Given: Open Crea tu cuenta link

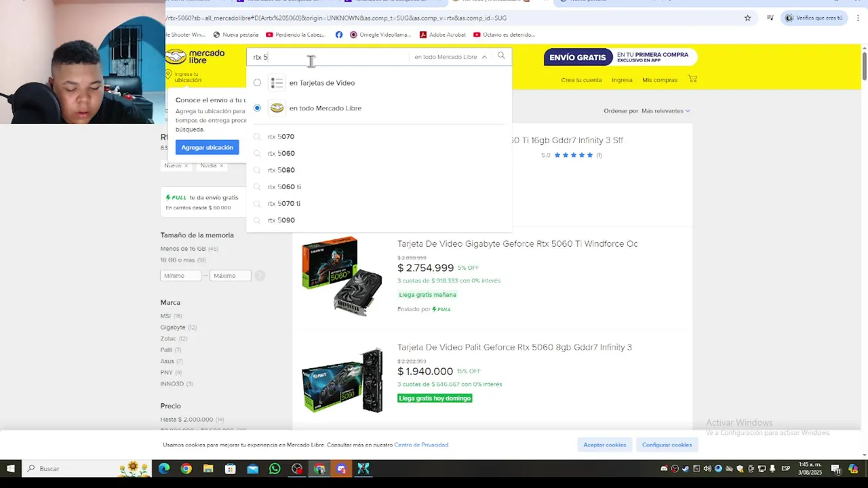Looking at the screenshot, I should click(581, 80).
